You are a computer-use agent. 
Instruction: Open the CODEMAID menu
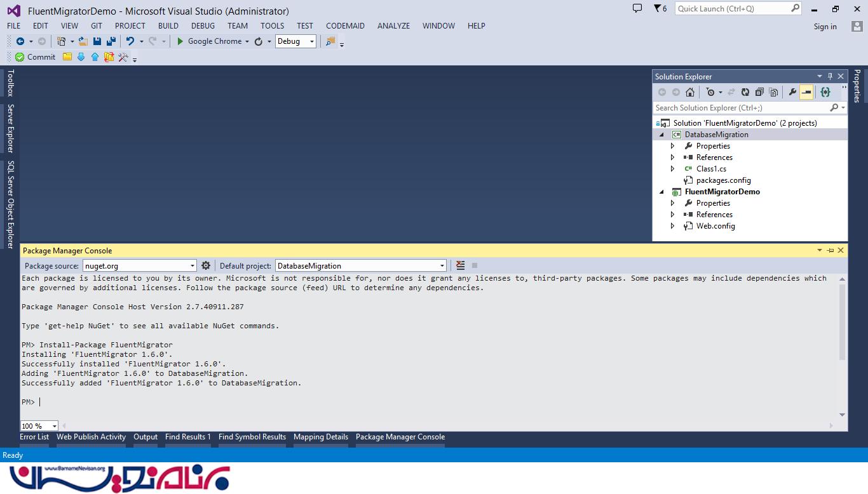(345, 26)
